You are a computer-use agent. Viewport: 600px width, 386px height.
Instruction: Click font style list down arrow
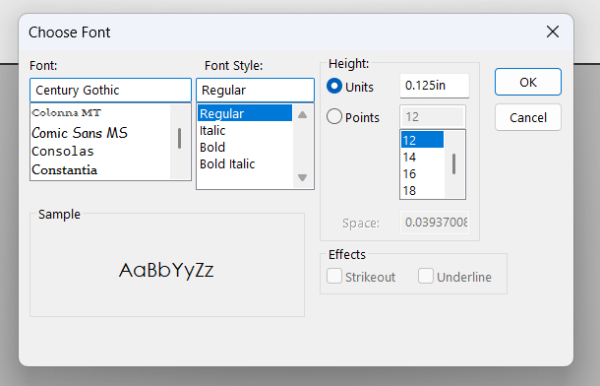pos(302,178)
